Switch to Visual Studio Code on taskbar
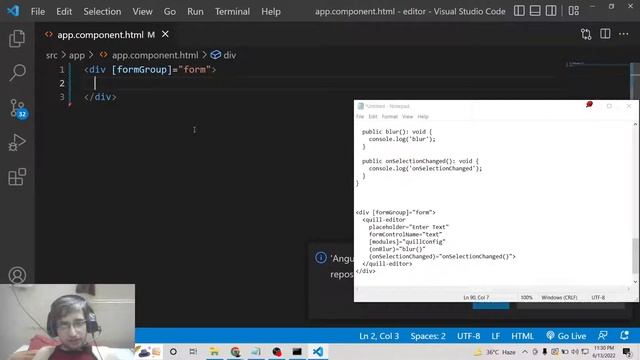640x360 pixels. point(318,351)
